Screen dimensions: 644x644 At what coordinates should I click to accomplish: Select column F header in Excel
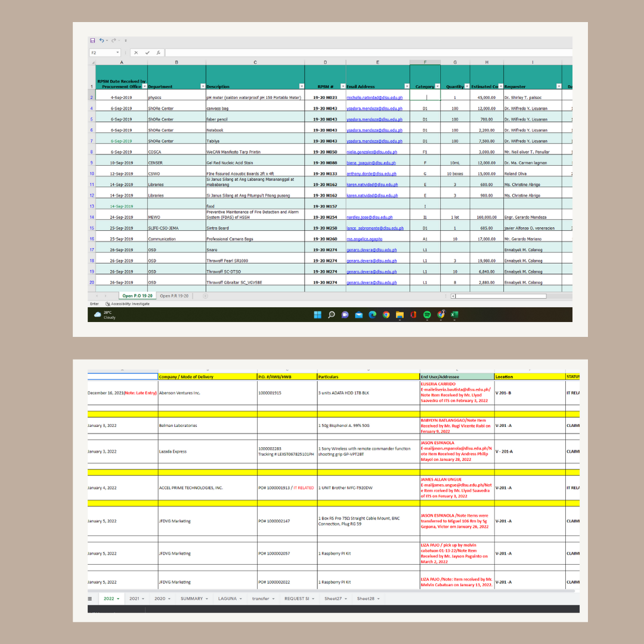click(425, 63)
